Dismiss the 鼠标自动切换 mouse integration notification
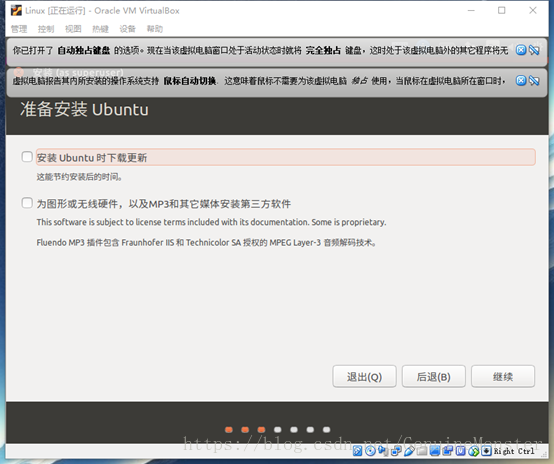Screen dimensions: 554x464 pyautogui.click(x=521, y=81)
